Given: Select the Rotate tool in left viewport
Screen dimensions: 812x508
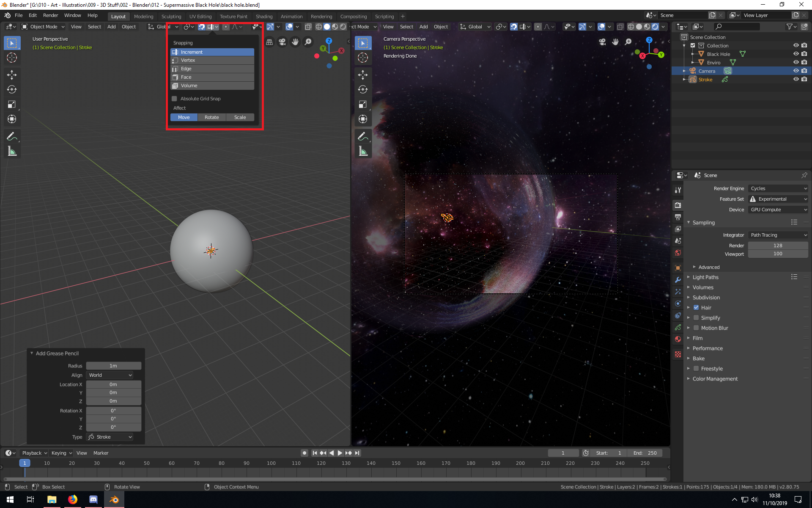Looking at the screenshot, I should (12, 89).
